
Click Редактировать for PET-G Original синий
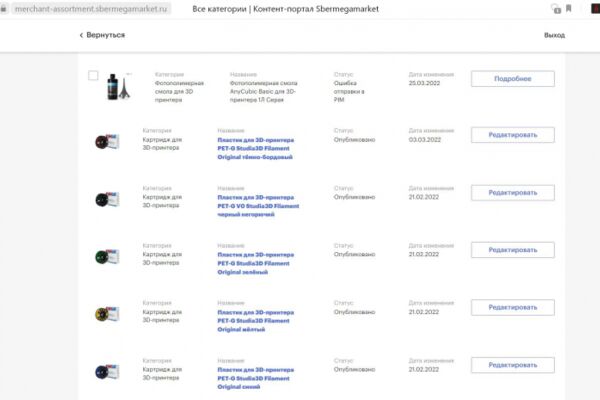(x=513, y=365)
